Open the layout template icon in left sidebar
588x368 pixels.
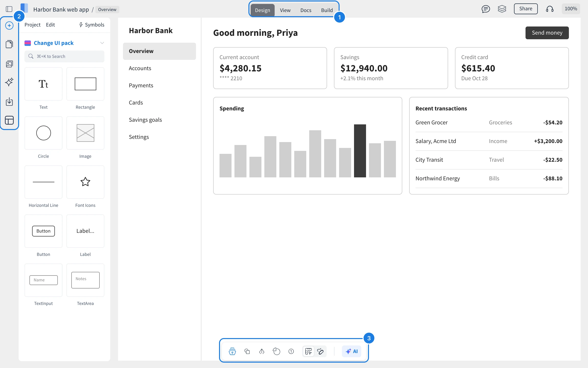9,120
